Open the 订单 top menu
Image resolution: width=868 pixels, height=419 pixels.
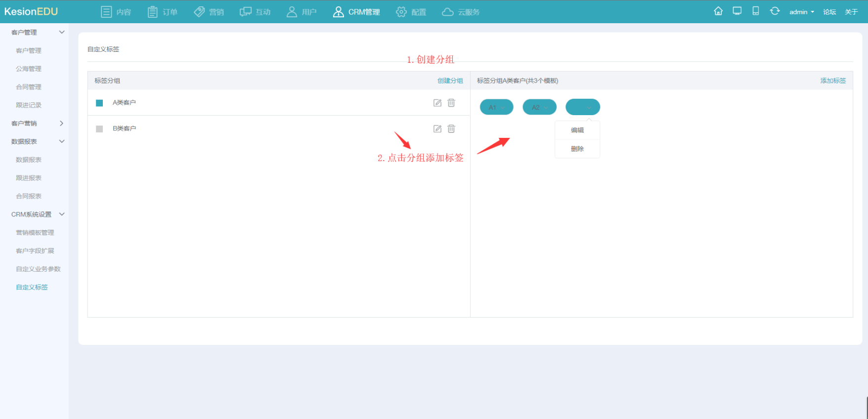163,12
